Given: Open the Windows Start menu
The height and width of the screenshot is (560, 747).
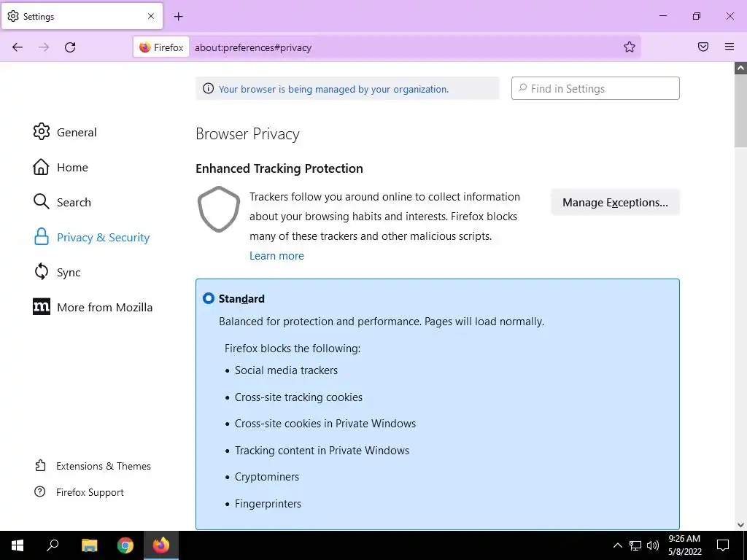Looking at the screenshot, I should point(18,545).
